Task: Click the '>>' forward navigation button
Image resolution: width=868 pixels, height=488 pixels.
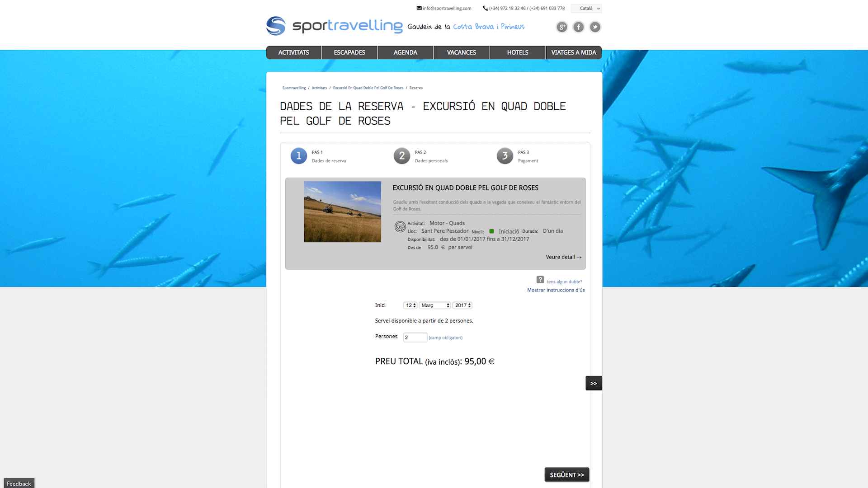Action: pyautogui.click(x=594, y=383)
